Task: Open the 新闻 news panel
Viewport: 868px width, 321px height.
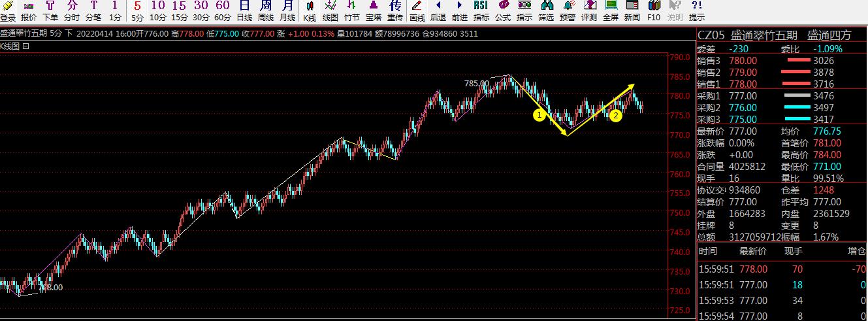Action: (x=632, y=11)
